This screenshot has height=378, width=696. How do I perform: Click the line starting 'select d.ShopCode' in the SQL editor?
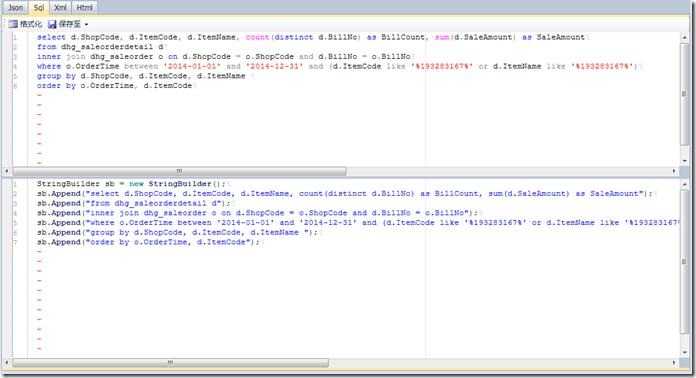[x=312, y=37]
